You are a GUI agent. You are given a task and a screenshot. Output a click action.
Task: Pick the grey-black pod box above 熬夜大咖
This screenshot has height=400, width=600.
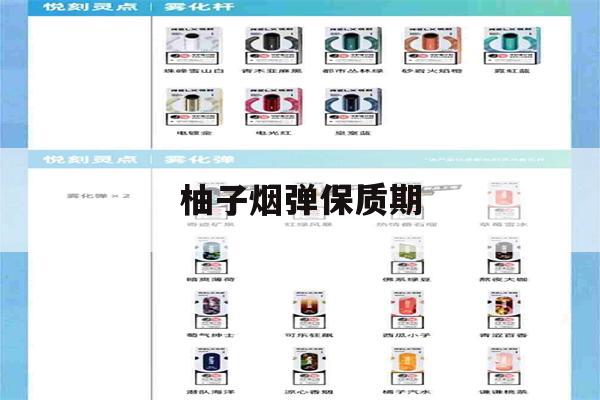504,255
